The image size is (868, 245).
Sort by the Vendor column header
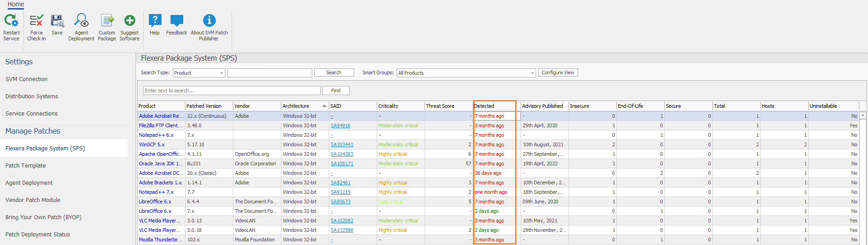click(x=257, y=106)
